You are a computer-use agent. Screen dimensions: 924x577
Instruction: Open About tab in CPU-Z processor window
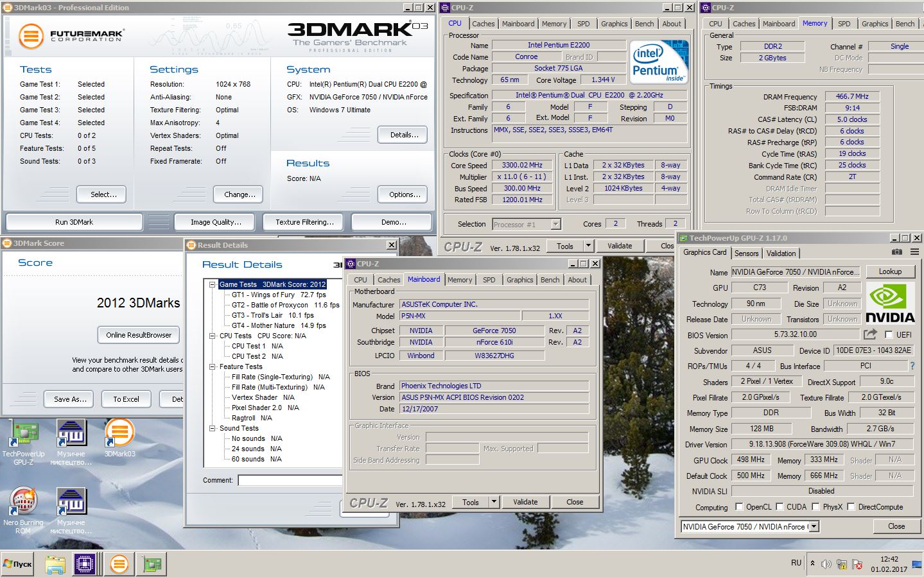point(672,24)
